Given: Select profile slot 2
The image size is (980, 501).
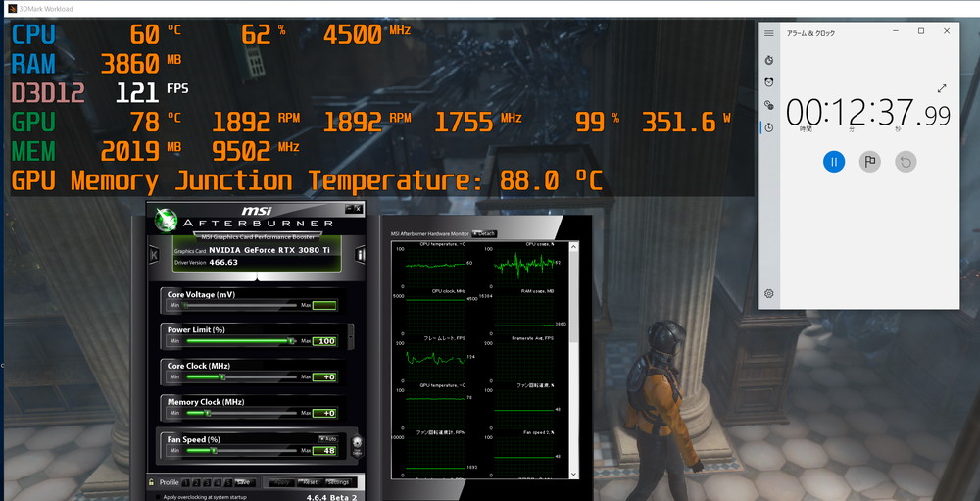Looking at the screenshot, I should pos(196,482).
